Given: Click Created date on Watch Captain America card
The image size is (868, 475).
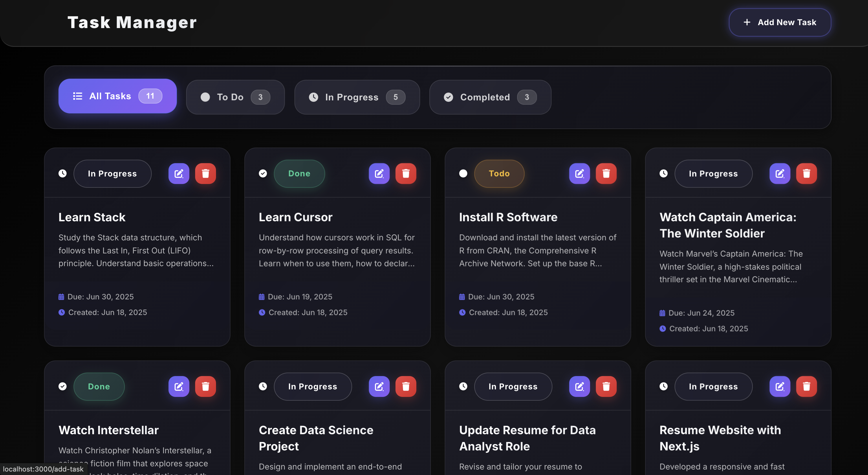Looking at the screenshot, I should pyautogui.click(x=704, y=329).
